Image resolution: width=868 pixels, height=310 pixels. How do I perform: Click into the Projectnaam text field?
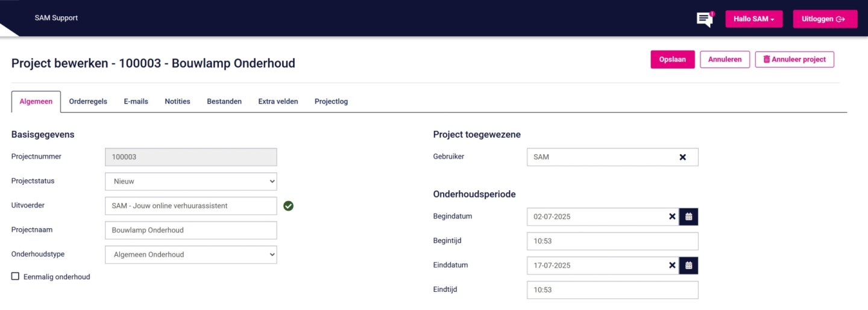(190, 230)
